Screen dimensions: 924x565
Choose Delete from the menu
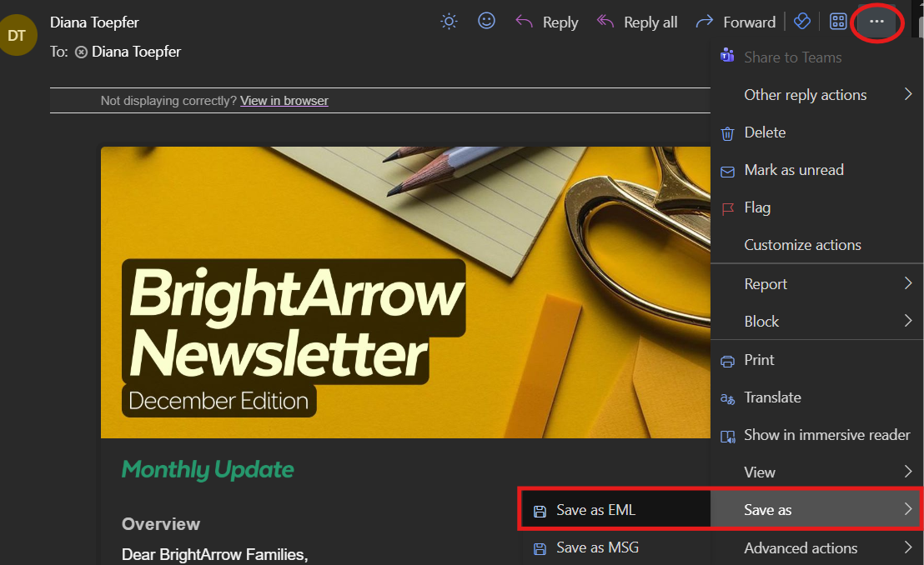point(816,132)
